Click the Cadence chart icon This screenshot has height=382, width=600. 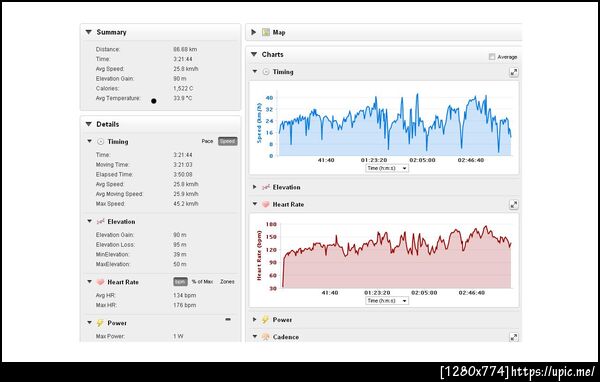coord(266,337)
